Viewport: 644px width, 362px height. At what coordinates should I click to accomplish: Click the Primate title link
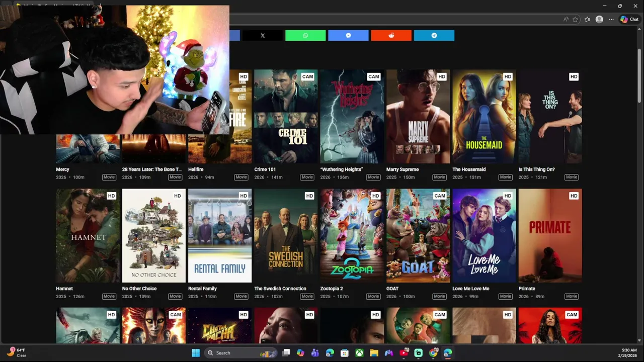point(527,289)
